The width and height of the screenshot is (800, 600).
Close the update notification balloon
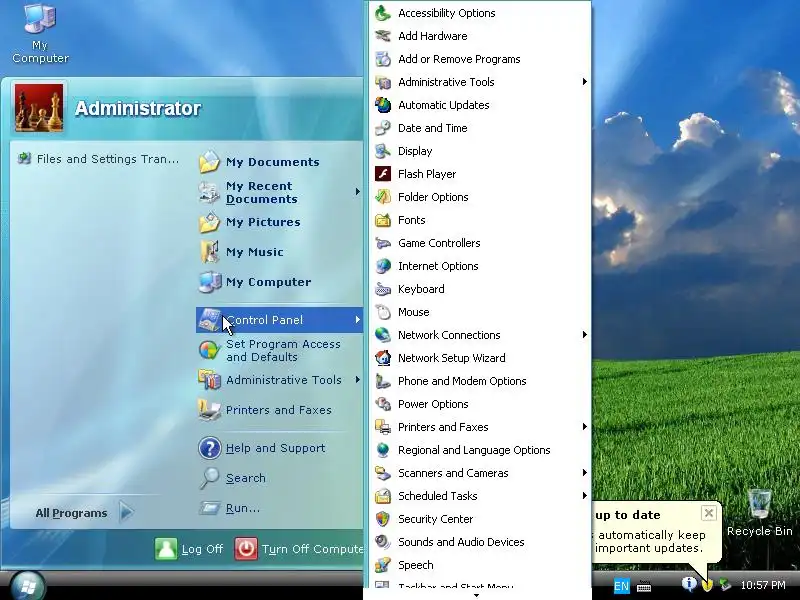[709, 513]
